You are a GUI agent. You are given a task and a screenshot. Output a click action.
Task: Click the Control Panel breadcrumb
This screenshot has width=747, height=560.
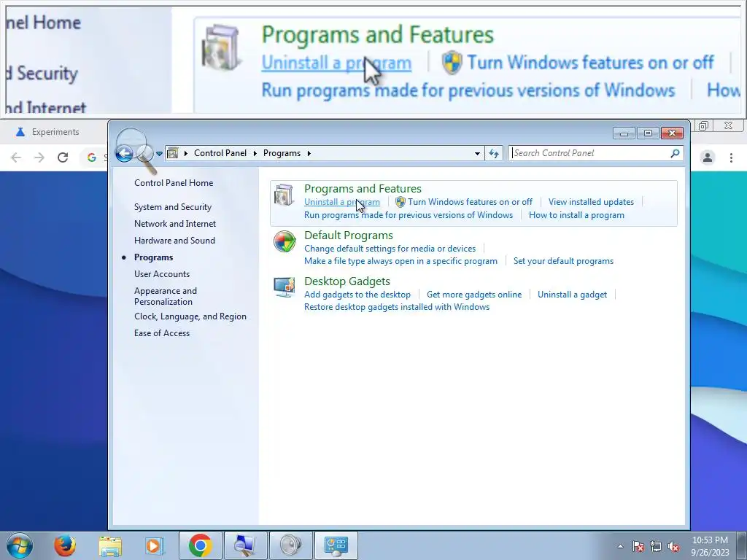(x=220, y=153)
